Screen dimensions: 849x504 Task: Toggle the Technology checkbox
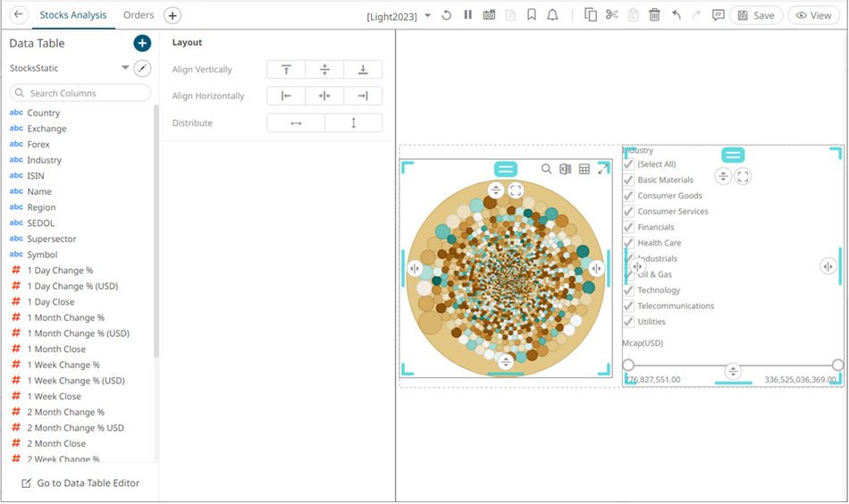[629, 290]
